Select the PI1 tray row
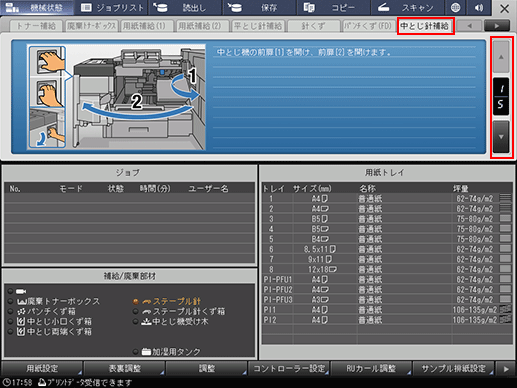517x388 pixels. (x=387, y=310)
